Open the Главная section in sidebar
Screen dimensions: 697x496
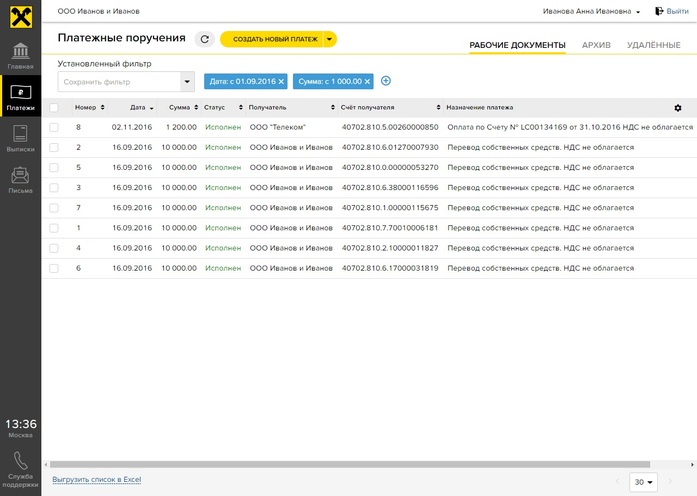pos(20,55)
